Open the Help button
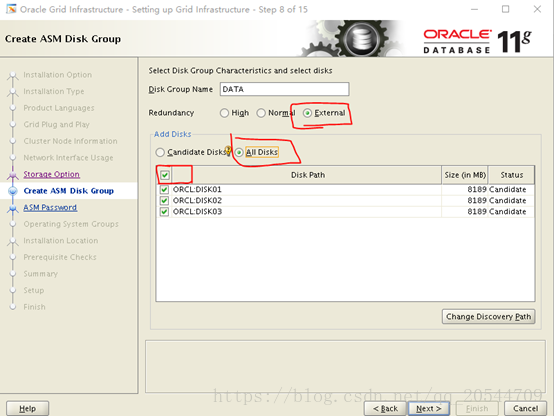554x416 pixels. pyautogui.click(x=28, y=409)
